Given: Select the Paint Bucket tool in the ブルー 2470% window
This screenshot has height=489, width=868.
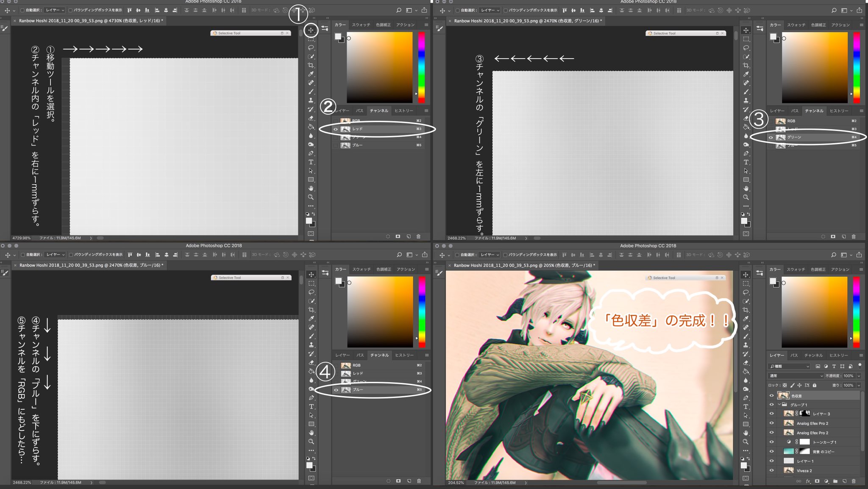Looking at the screenshot, I should 311,371.
